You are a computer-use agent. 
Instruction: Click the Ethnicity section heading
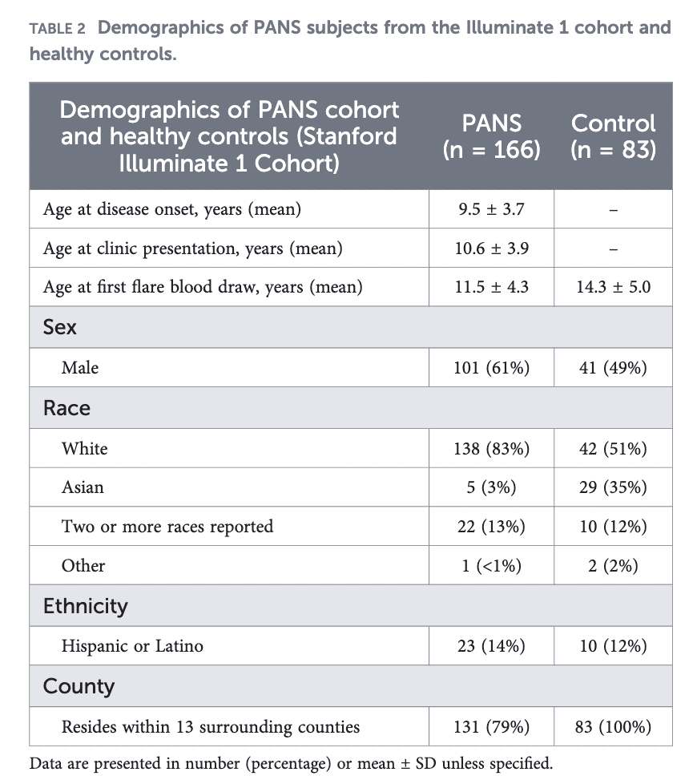[86, 606]
